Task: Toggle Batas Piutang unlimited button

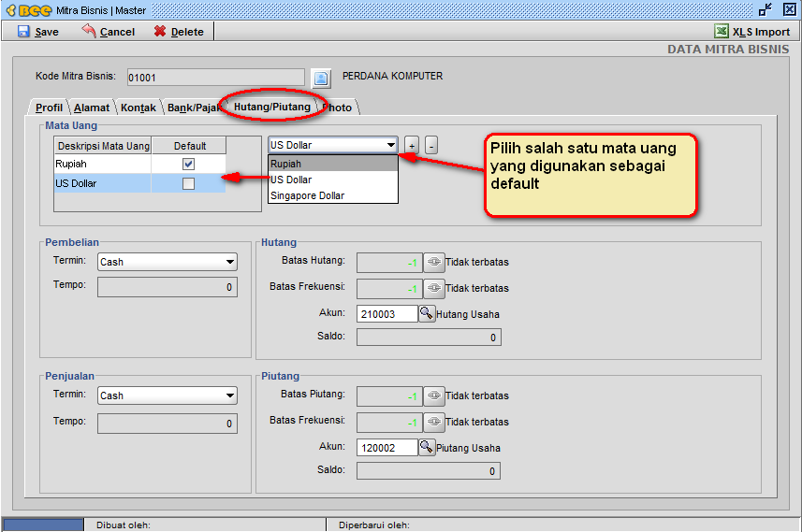Action: [433, 395]
